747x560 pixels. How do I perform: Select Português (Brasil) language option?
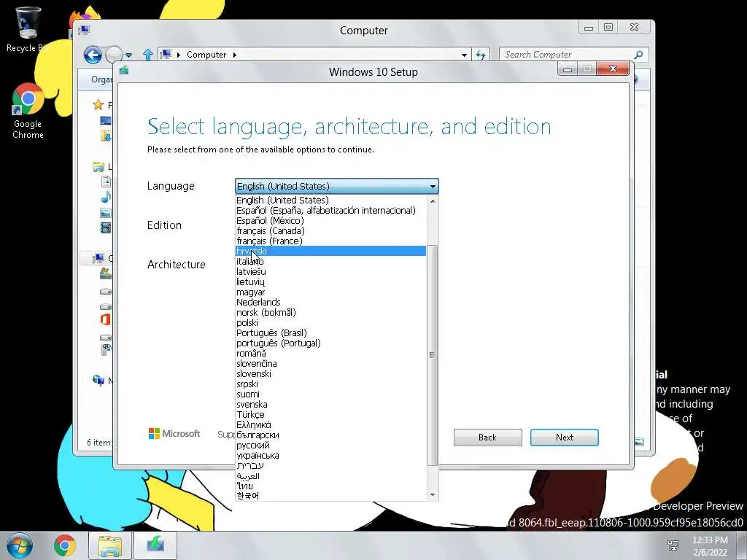click(330, 332)
